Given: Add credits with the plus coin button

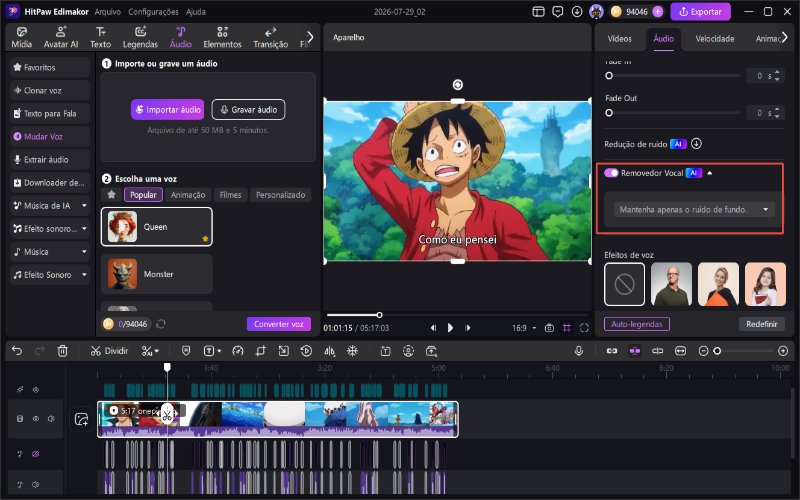Looking at the screenshot, I should [658, 11].
